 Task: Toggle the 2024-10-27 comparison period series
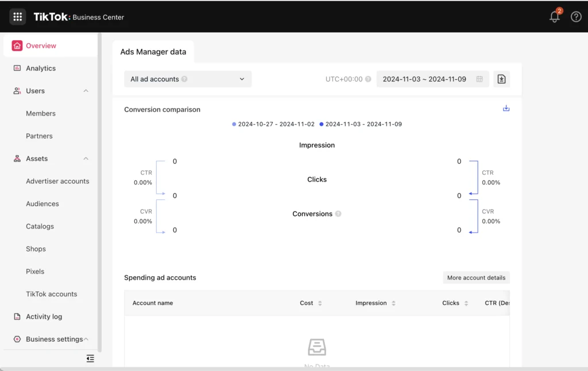273,124
